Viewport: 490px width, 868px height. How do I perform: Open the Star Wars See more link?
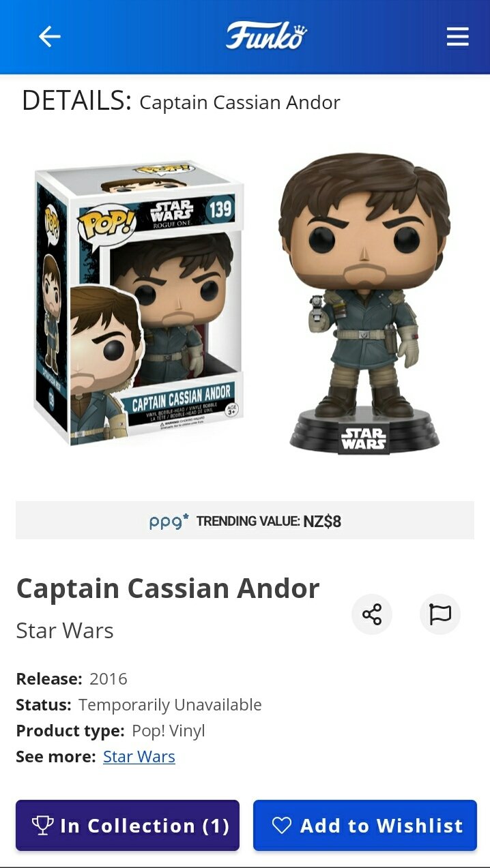click(139, 757)
